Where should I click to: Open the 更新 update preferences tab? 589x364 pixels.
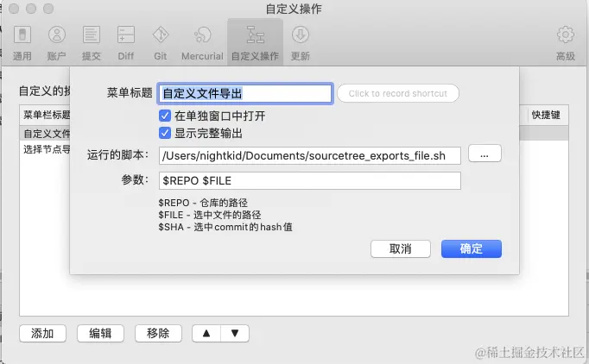click(x=301, y=43)
